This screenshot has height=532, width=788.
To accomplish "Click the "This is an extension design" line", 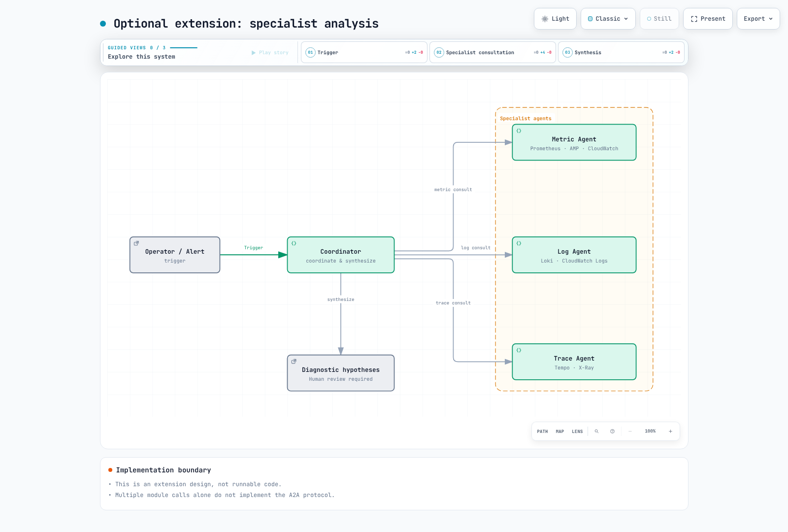I will (198, 484).
